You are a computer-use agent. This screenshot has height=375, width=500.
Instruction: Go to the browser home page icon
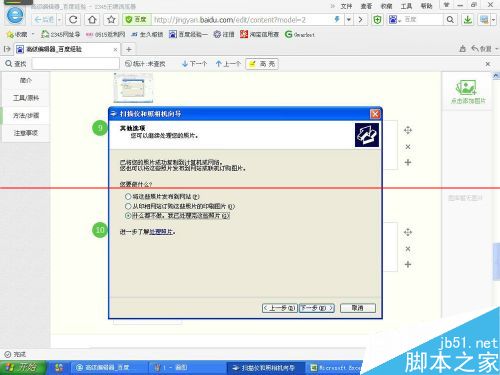(92, 20)
